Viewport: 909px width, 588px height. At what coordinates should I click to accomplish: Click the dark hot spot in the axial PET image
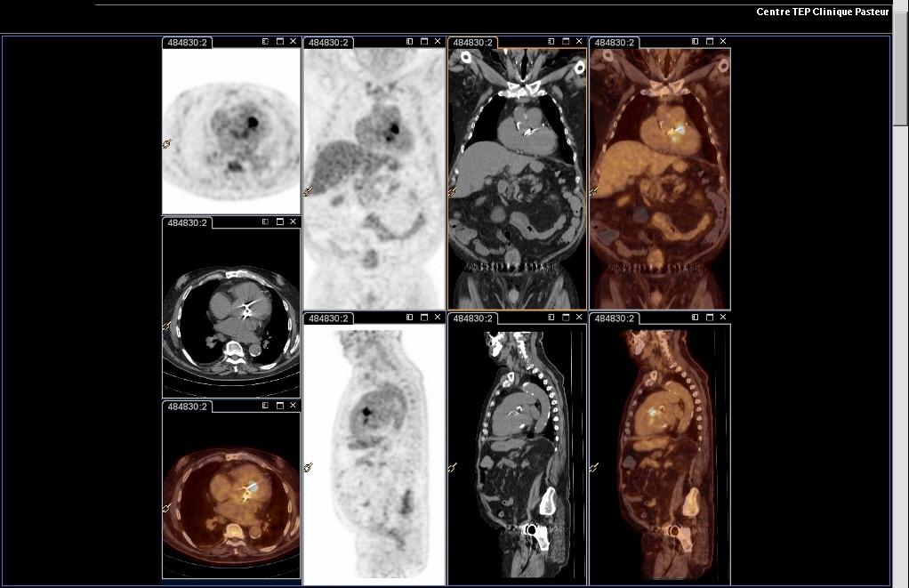click(253, 122)
